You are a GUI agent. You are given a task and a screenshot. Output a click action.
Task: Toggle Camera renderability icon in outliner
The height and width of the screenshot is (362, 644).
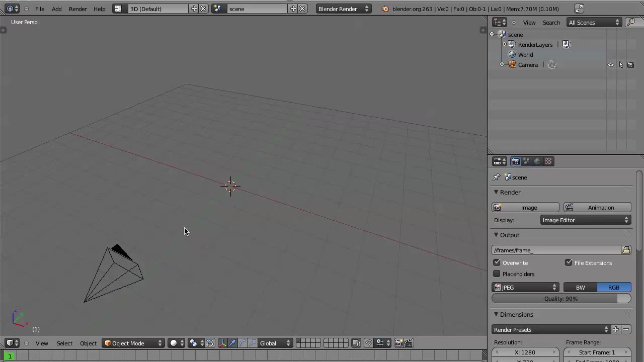pyautogui.click(x=631, y=64)
